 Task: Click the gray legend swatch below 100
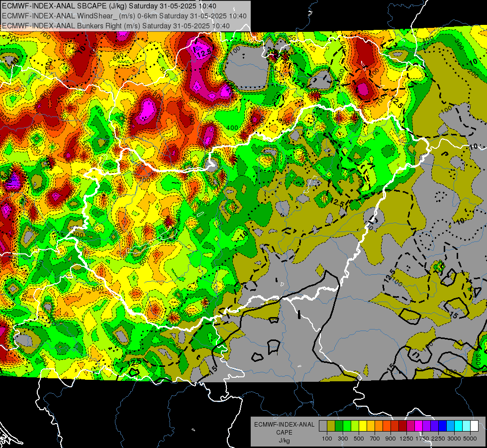[x=323, y=426]
